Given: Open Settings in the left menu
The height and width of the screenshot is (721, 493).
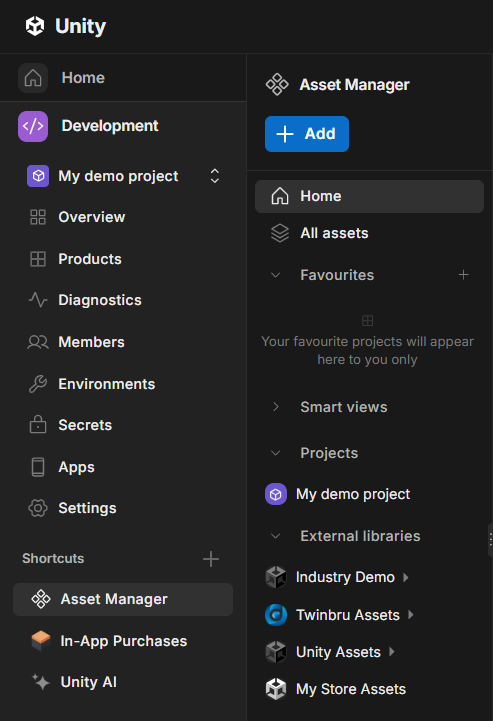Looking at the screenshot, I should (87, 508).
